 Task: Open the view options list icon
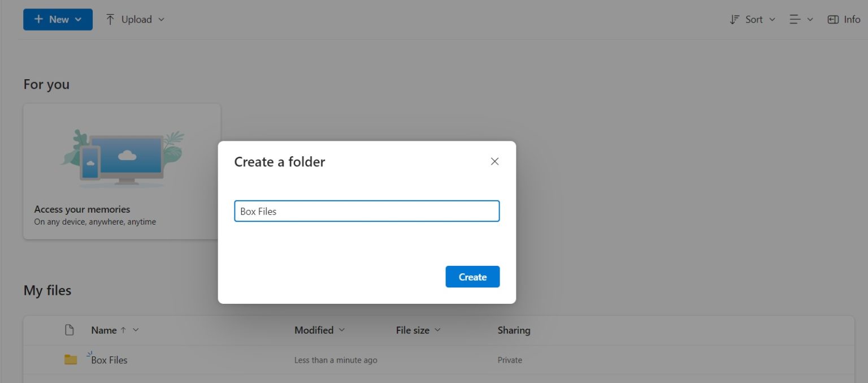(795, 19)
